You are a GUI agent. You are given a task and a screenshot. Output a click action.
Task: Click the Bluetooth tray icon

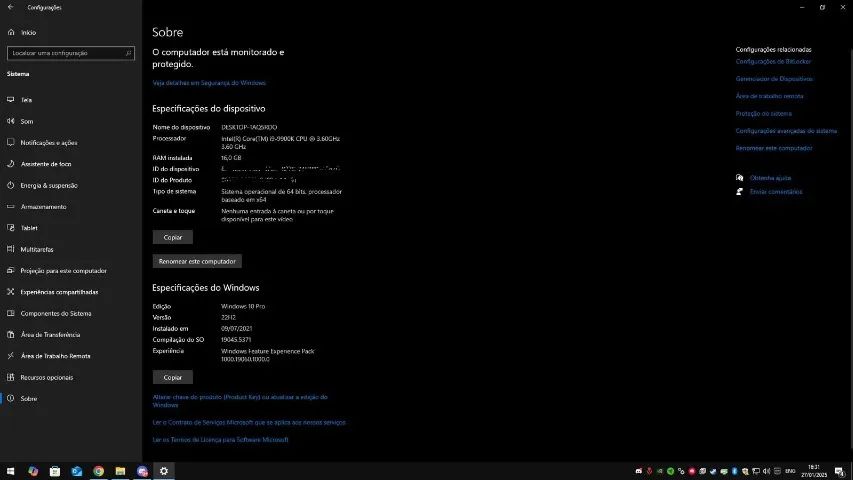coord(734,471)
